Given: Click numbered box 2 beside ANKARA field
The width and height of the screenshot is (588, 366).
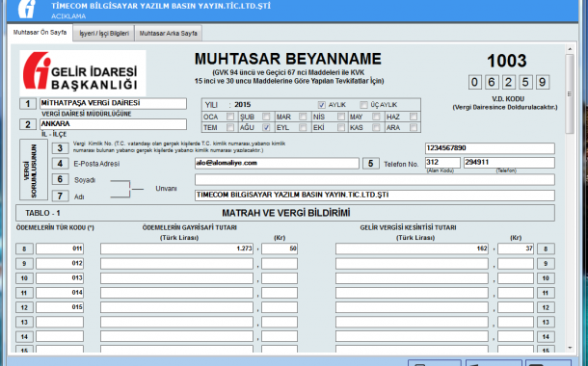Looking at the screenshot, I should (28, 125).
